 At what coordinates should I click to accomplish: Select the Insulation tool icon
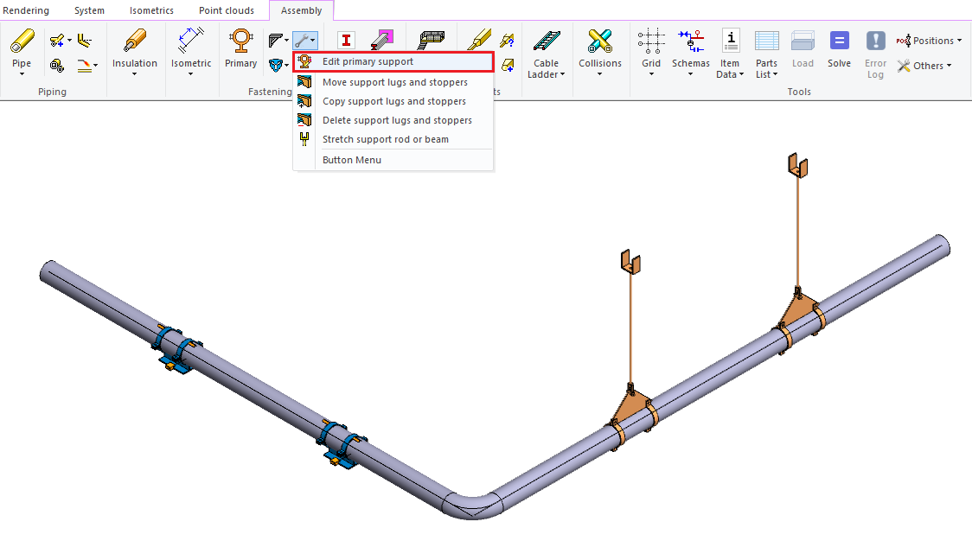135,41
